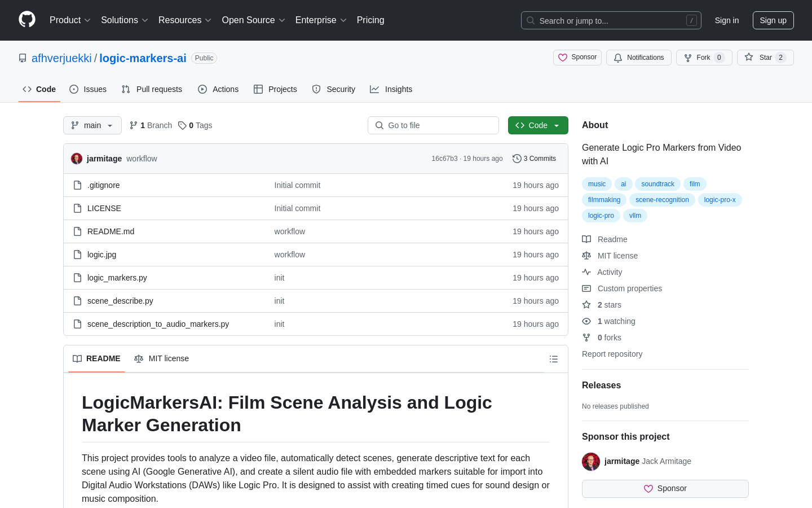Switch to the Projects tab
This screenshot has width=812, height=508.
(275, 89)
